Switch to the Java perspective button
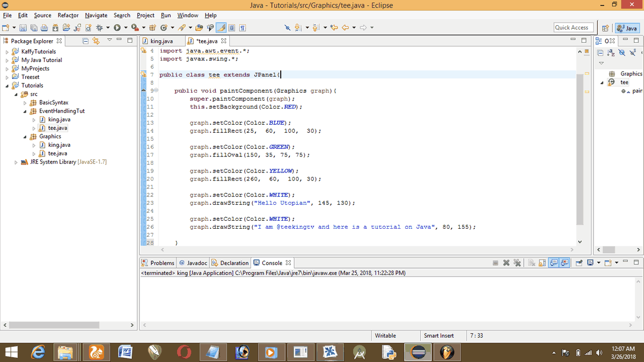The width and height of the screenshot is (644, 362). pyautogui.click(x=627, y=28)
